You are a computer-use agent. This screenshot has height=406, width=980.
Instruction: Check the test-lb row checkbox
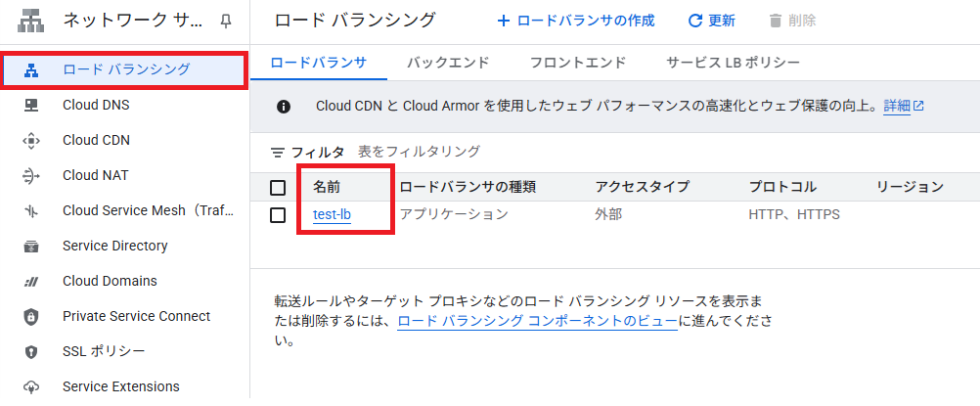coord(278,215)
